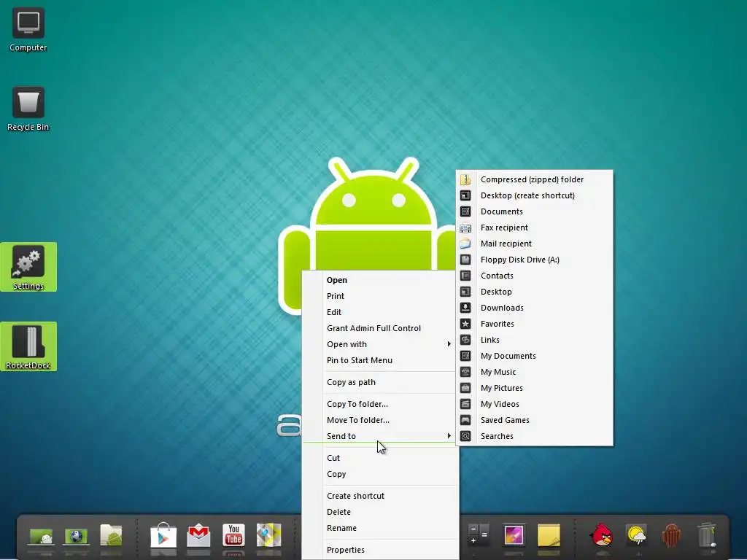
Task: Click the first Android picture dock icon
Action: click(x=41, y=536)
